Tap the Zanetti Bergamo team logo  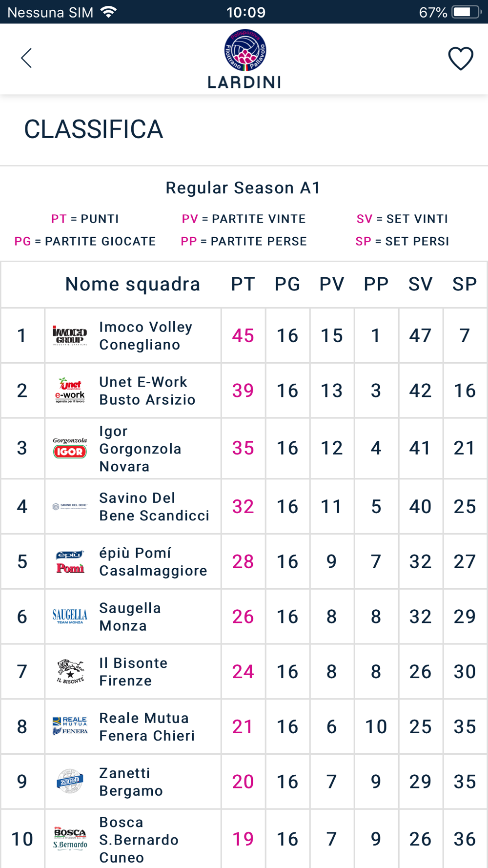click(x=70, y=781)
